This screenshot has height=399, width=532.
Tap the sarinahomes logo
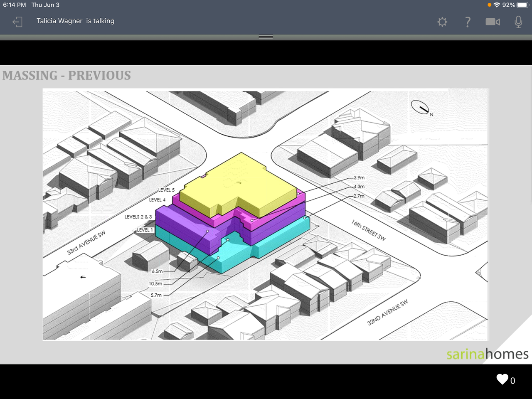[x=488, y=354]
